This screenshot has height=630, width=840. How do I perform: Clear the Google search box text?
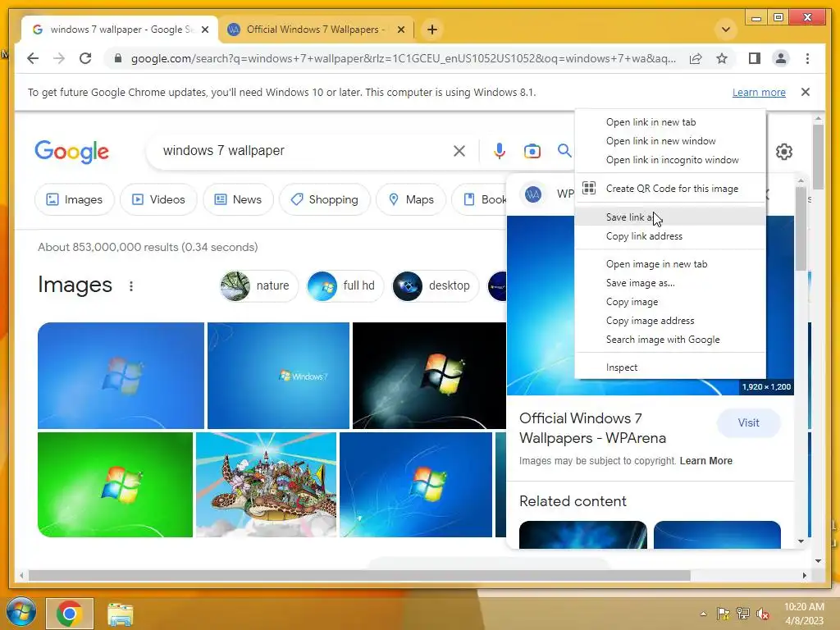click(x=459, y=151)
